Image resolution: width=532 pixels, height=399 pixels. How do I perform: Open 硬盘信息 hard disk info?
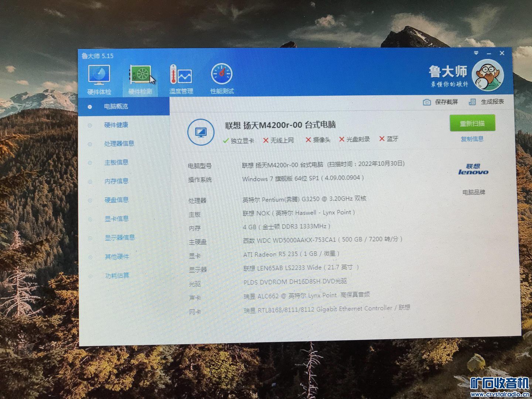tap(116, 200)
